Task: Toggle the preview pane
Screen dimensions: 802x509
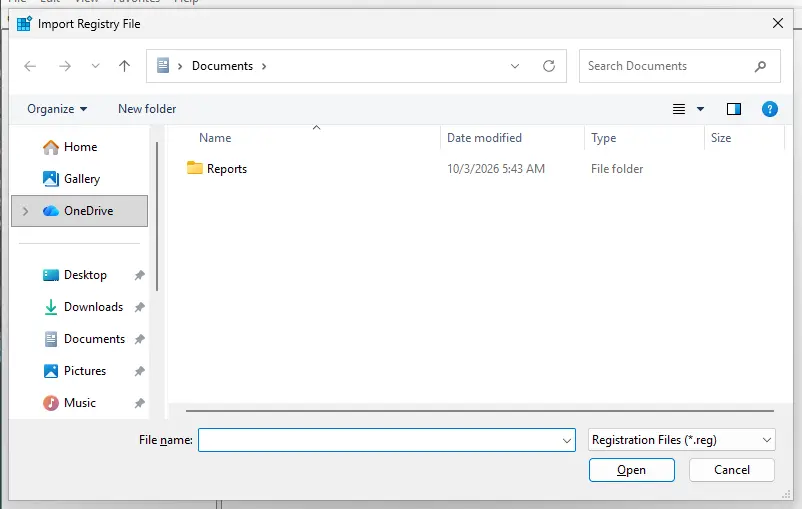Action: [x=733, y=109]
